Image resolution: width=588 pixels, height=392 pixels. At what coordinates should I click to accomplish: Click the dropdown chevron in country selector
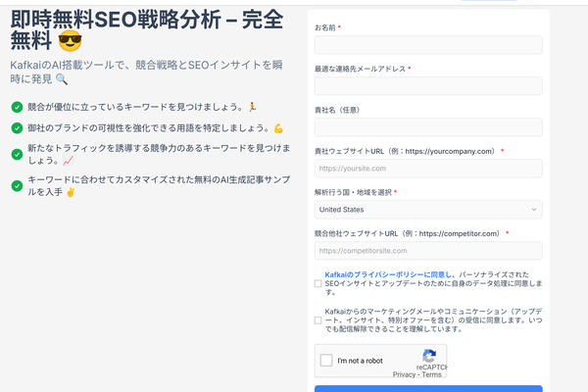pos(534,210)
